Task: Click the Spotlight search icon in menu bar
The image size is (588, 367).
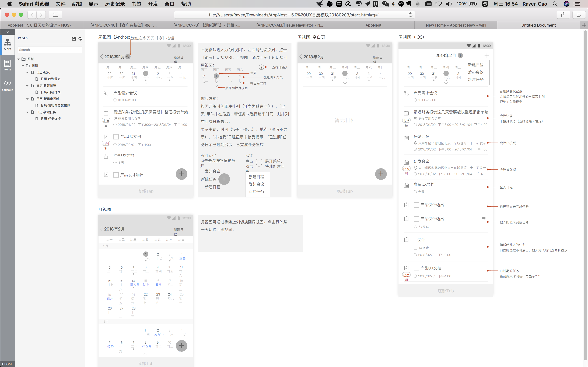Action: click(x=555, y=4)
